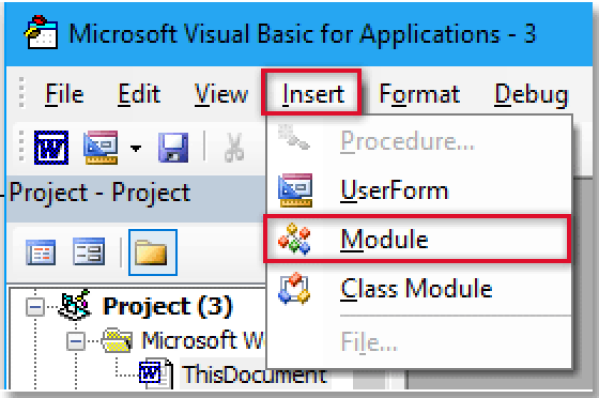Open the Debug menu
Image resolution: width=599 pixels, height=398 pixels.
click(531, 95)
